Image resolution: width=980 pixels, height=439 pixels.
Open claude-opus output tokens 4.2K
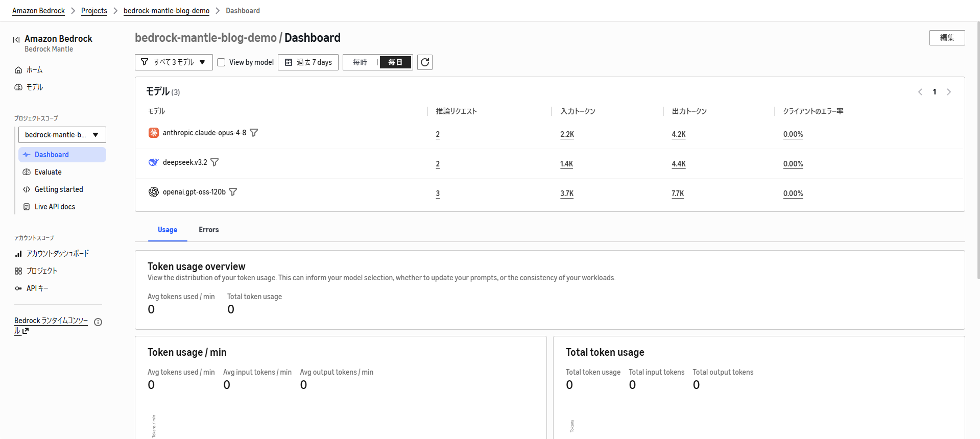[679, 134]
